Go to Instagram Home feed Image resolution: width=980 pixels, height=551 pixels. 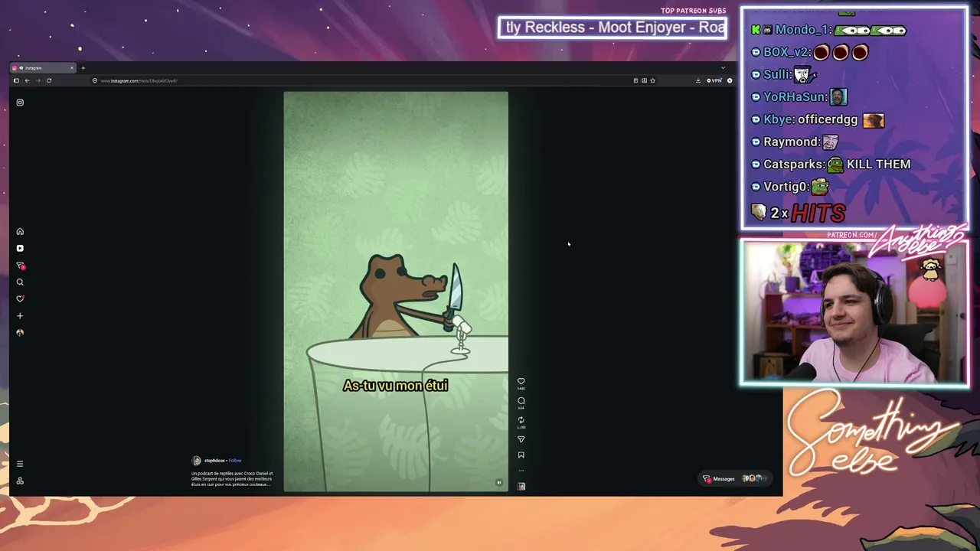[x=20, y=231]
